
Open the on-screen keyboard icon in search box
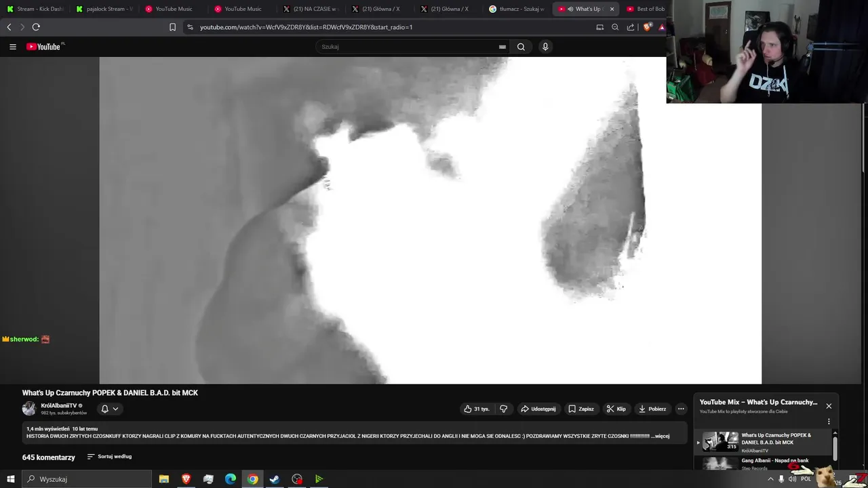[502, 47]
